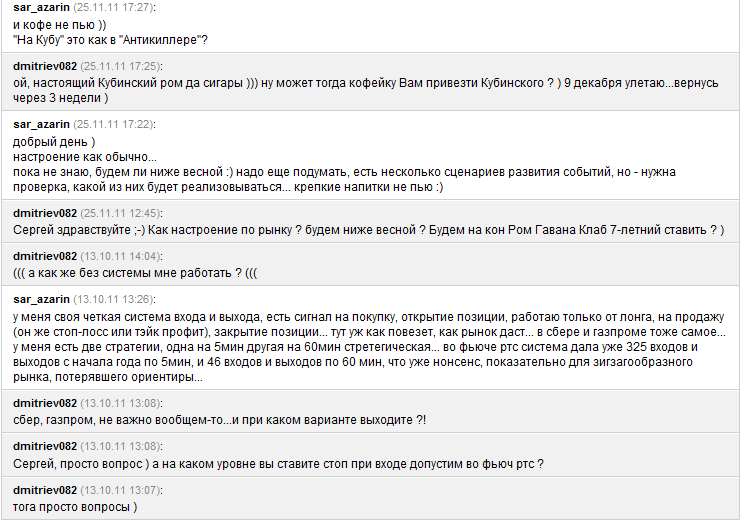The height and width of the screenshot is (520, 740).
Task: Select dmitriev082 author of 12:45 comment
Action: pos(45,213)
